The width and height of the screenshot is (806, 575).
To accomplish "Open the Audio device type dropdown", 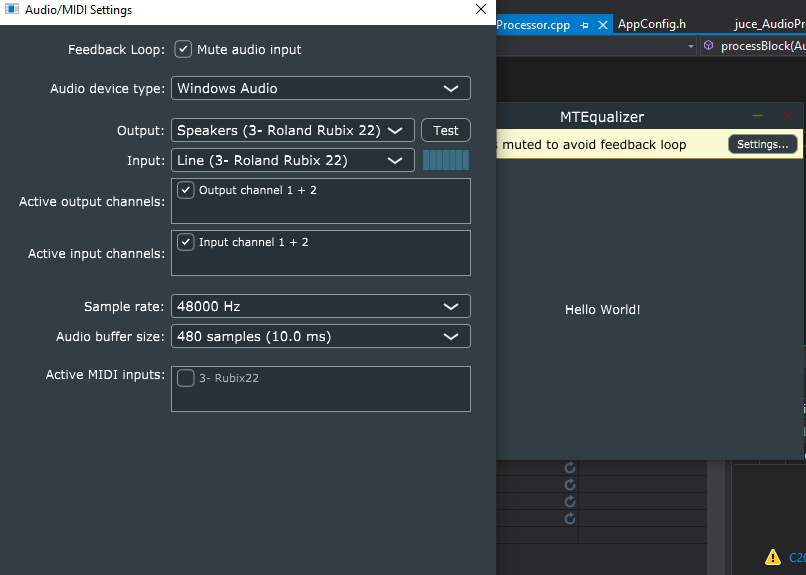I will (321, 88).
